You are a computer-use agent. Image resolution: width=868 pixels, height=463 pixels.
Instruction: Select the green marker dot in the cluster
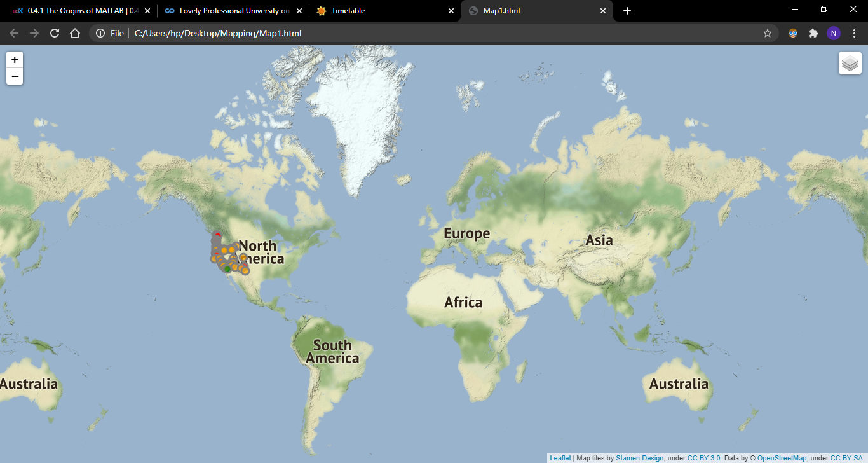[227, 268]
